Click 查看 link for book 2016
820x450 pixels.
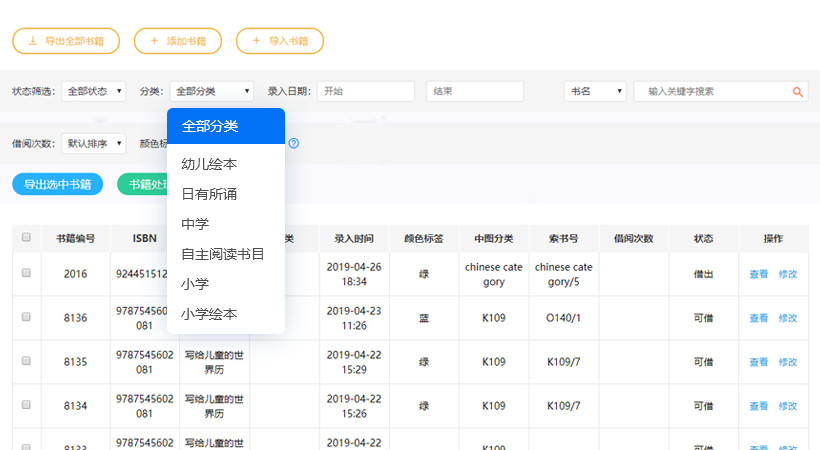tap(758, 274)
